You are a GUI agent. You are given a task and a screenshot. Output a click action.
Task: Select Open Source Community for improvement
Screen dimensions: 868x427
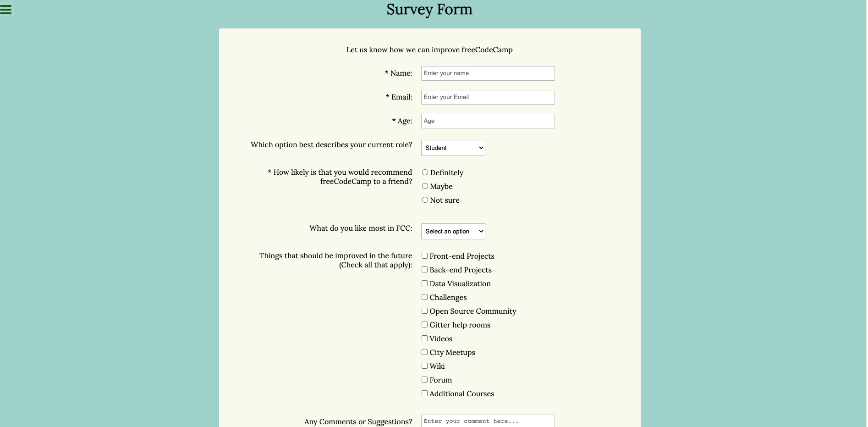pyautogui.click(x=424, y=311)
